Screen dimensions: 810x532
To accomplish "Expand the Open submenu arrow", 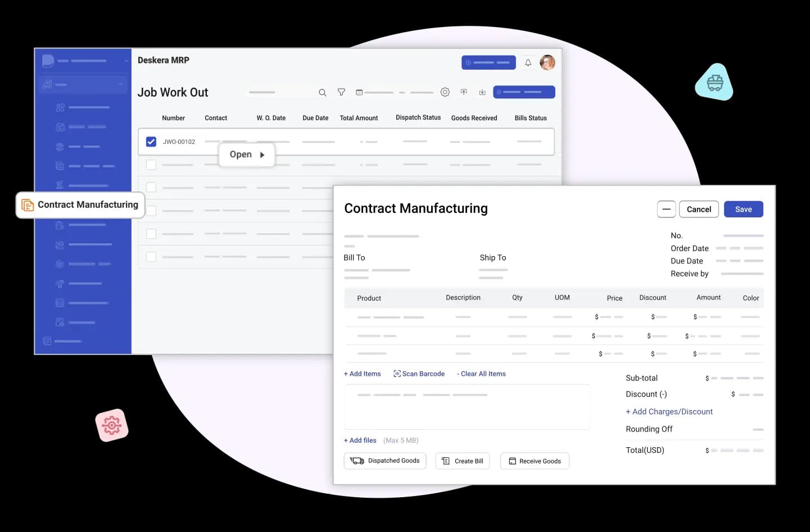I will (262, 155).
